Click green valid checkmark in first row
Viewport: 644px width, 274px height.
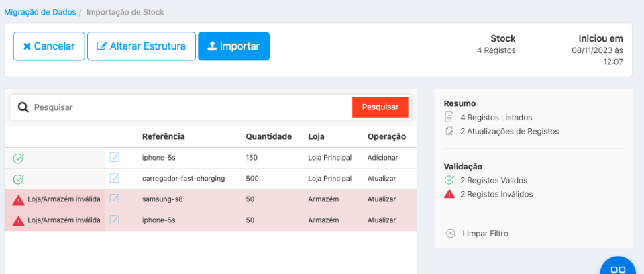18,158
